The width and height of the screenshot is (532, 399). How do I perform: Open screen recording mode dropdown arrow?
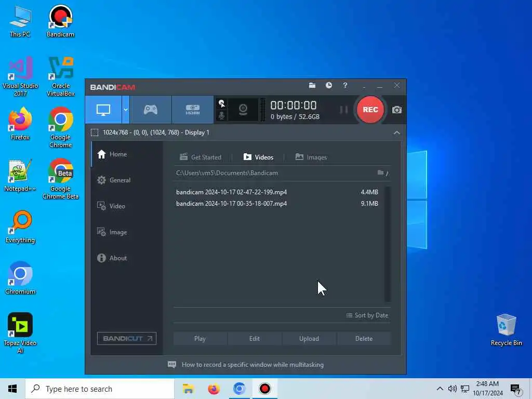pyautogui.click(x=126, y=110)
